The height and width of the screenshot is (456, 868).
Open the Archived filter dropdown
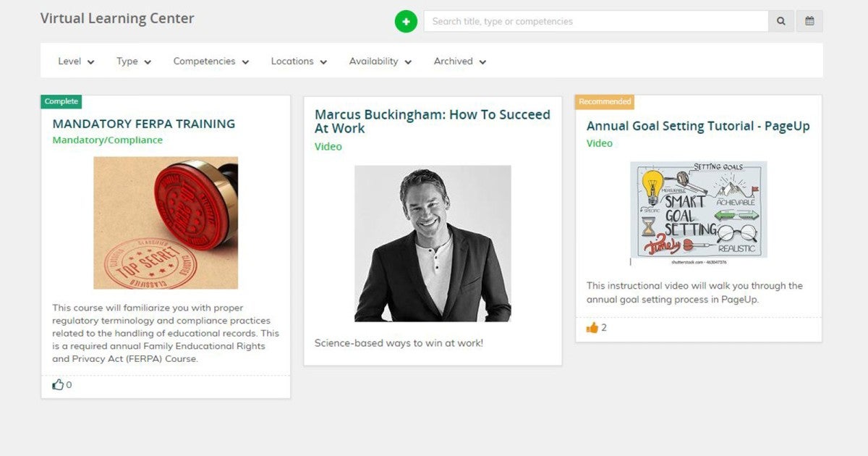(459, 62)
